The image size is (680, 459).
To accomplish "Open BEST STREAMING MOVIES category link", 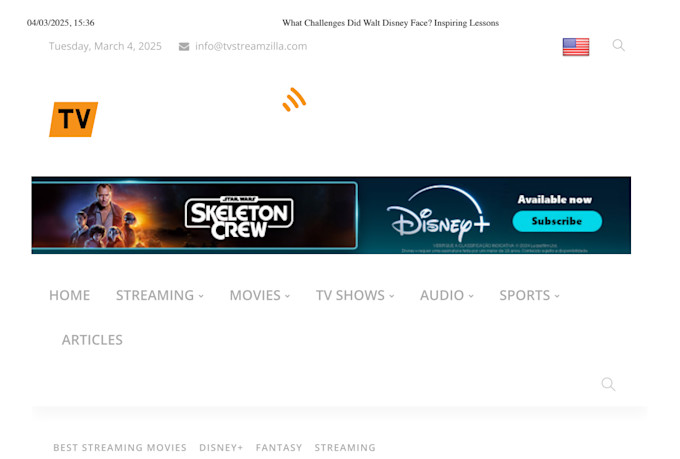I will [120, 447].
